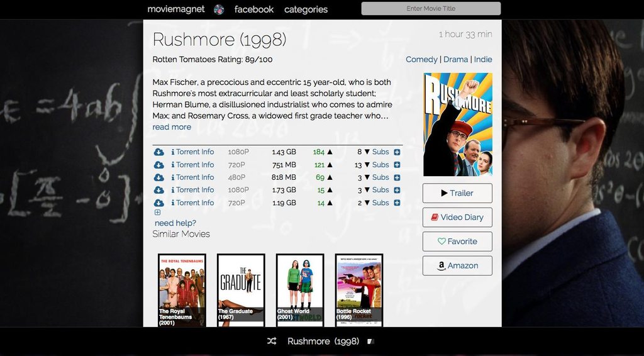Click Subs link in the 818 MB row

pos(380,177)
